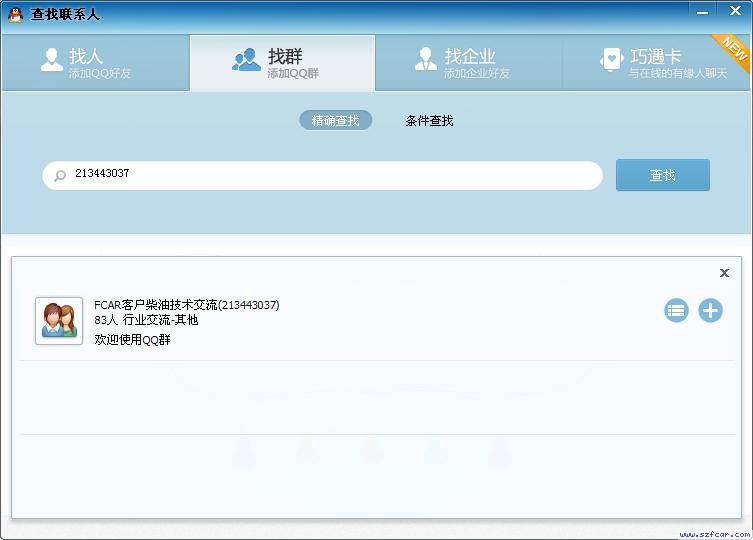Click the QQ penguin icon in title bar

coord(15,14)
